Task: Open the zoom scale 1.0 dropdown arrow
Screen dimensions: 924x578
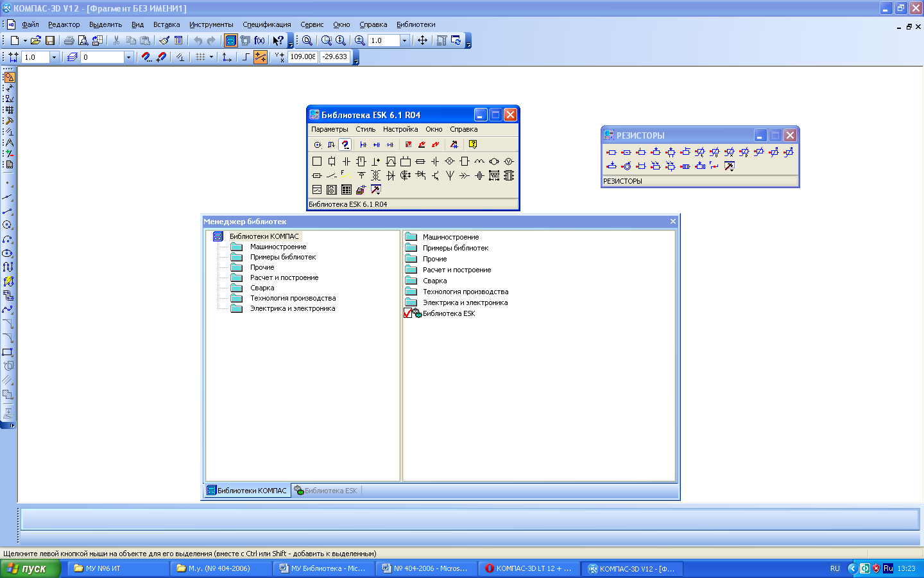Action: [x=404, y=40]
